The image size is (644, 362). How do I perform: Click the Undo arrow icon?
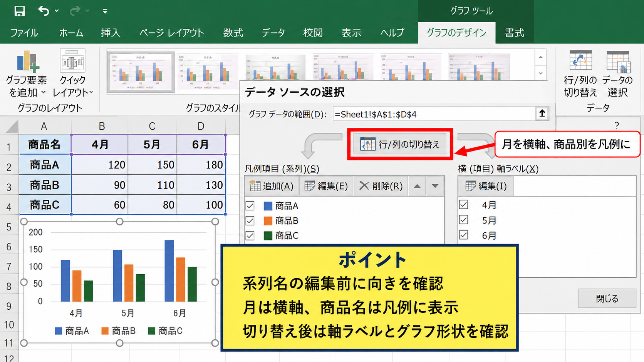click(44, 11)
